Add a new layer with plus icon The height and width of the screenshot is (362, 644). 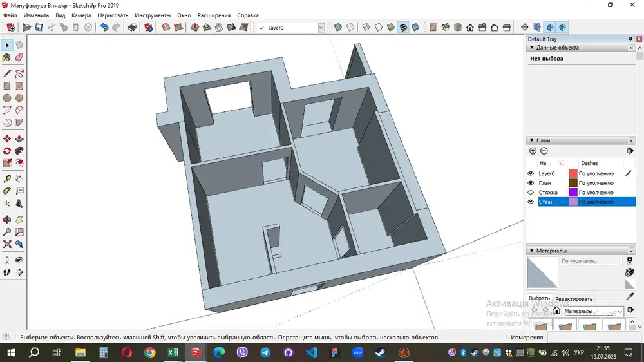[x=533, y=151]
